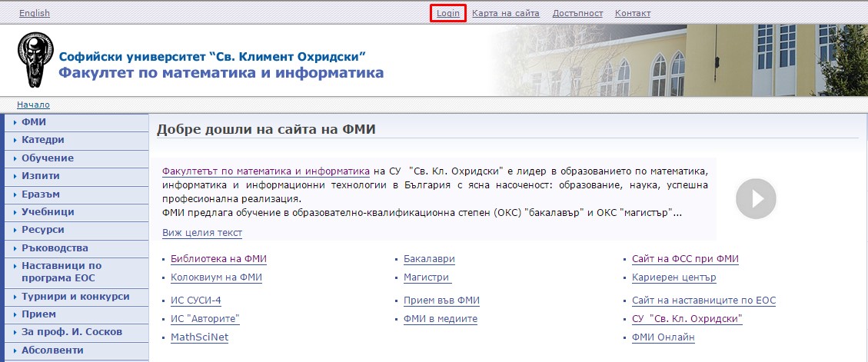
Task: Open the Контакт link
Action: pyautogui.click(x=633, y=13)
